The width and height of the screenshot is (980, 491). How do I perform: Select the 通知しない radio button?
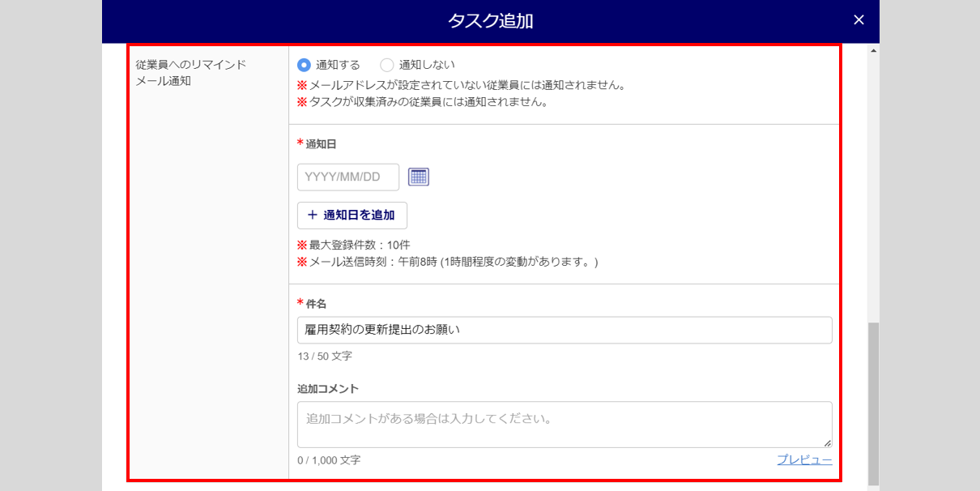coord(386,65)
